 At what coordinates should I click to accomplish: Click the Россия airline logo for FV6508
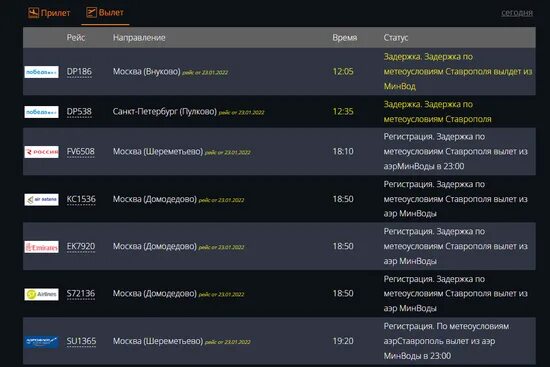(41, 152)
